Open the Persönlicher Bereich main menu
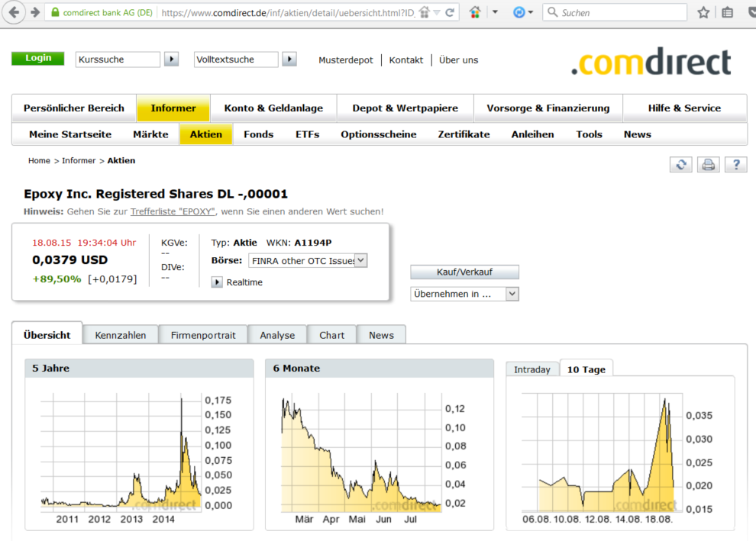Image resolution: width=756 pixels, height=541 pixels. (74, 108)
